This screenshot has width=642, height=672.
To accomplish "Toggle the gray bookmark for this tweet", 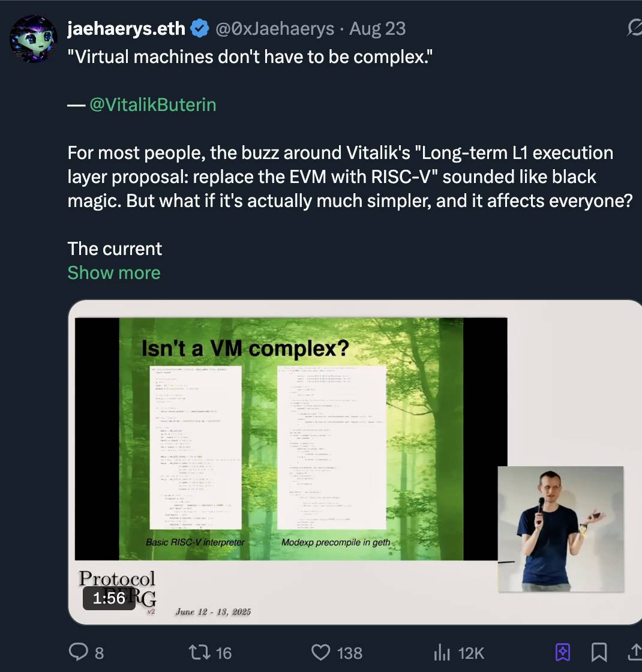I will click(x=599, y=652).
